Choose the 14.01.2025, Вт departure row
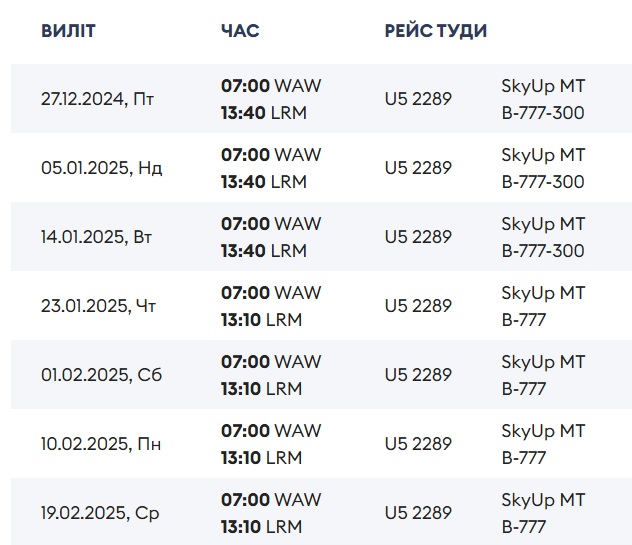Viewport: 632px width, 545px height. click(99, 237)
